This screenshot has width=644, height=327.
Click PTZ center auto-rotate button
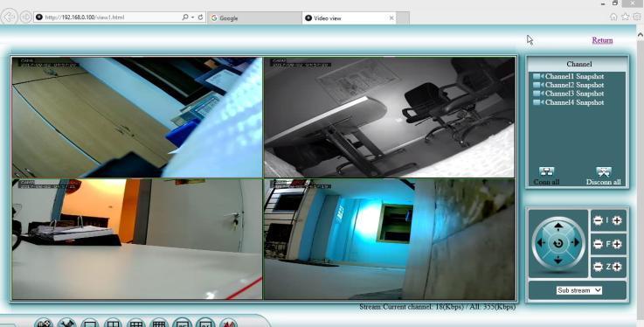coord(558,243)
